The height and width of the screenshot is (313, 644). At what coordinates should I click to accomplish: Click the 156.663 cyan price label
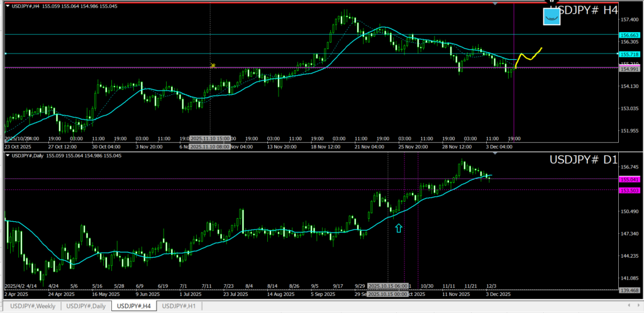click(x=630, y=35)
